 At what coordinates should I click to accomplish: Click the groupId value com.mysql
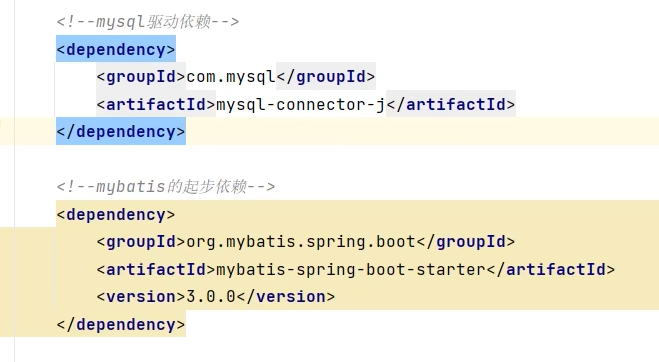(231, 77)
